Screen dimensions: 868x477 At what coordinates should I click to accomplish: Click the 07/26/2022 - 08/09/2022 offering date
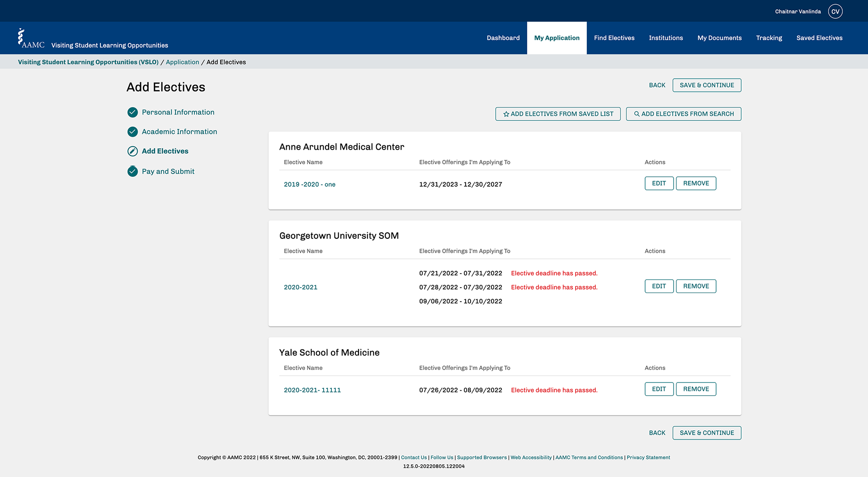[x=461, y=390]
